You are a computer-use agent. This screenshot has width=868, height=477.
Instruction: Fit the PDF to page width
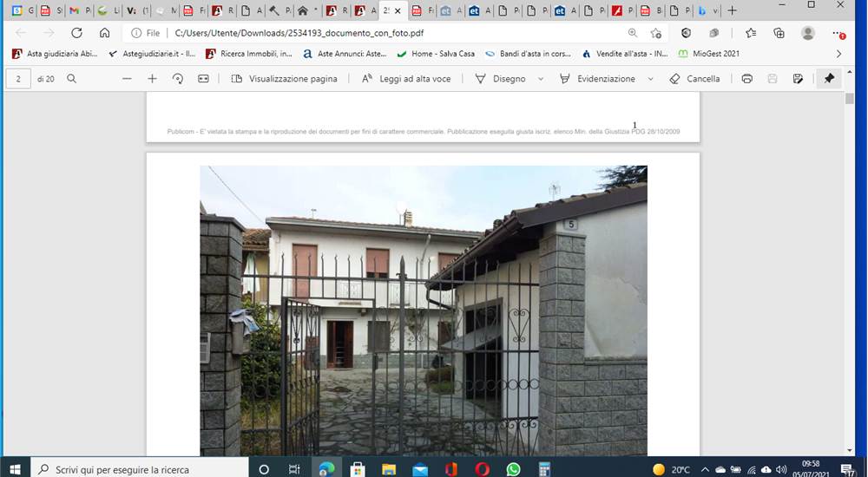[x=203, y=79]
